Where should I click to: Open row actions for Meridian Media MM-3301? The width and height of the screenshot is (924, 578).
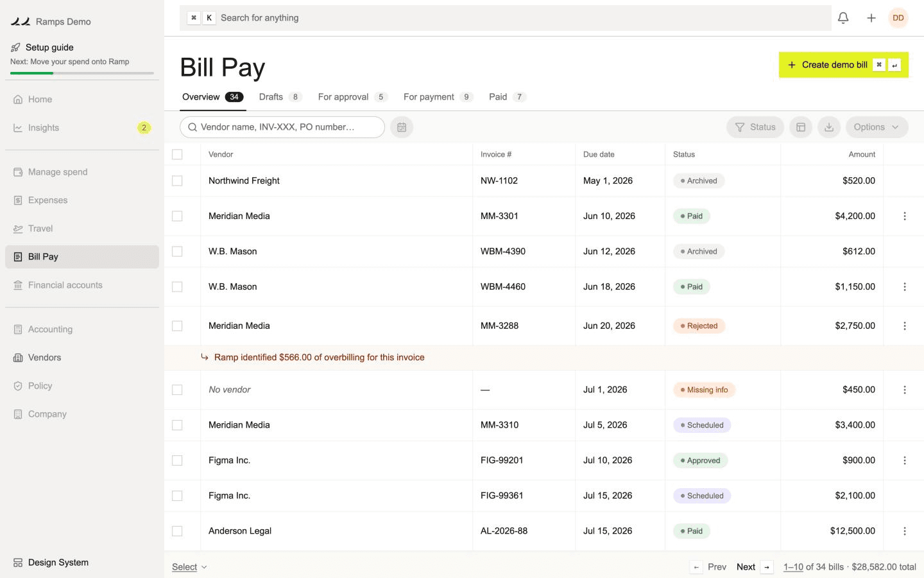pyautogui.click(x=905, y=216)
